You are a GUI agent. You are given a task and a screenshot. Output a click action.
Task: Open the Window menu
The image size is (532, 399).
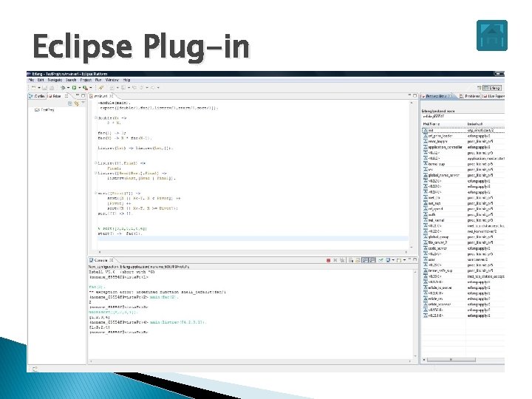point(112,80)
